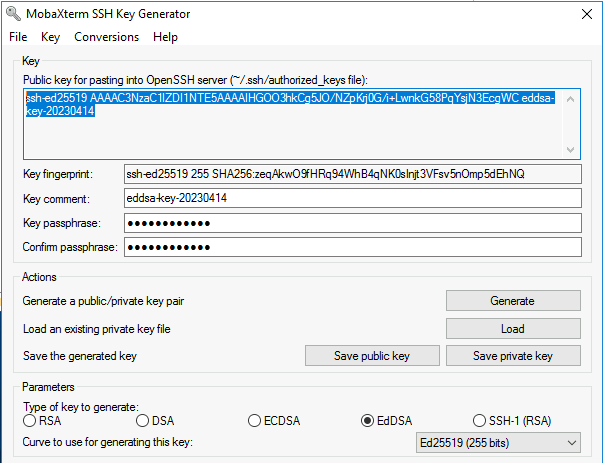Screen dimensions: 603x463
Task: Open the Conversions menu
Action: pos(107,37)
